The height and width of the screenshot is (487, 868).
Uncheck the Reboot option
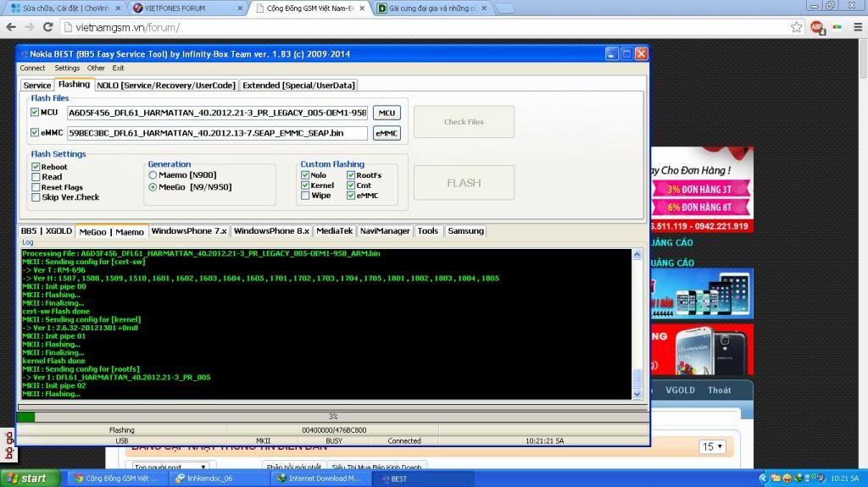36,167
